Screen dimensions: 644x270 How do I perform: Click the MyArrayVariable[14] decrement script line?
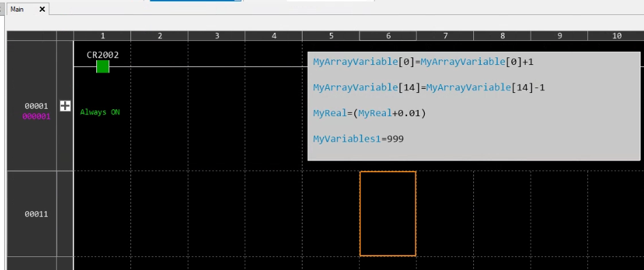429,87
